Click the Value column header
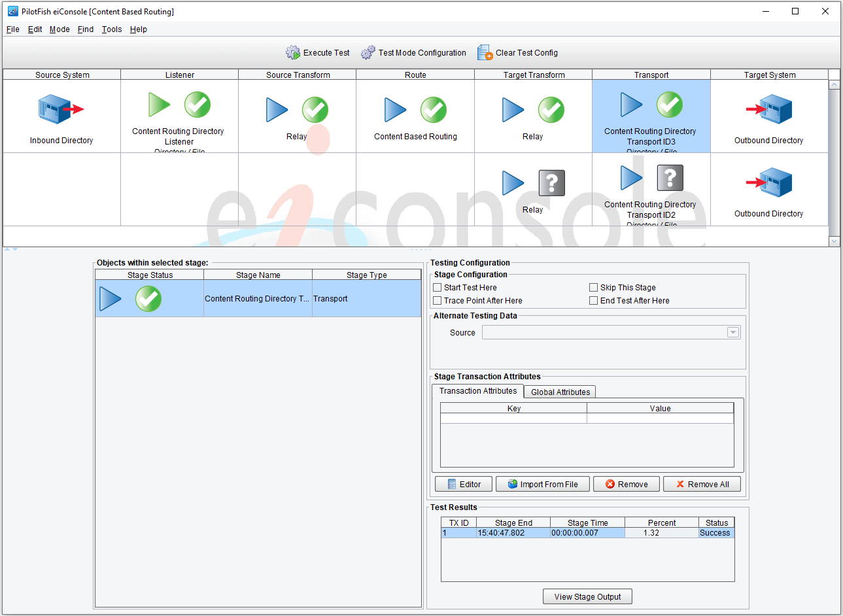The height and width of the screenshot is (616, 843). click(661, 409)
